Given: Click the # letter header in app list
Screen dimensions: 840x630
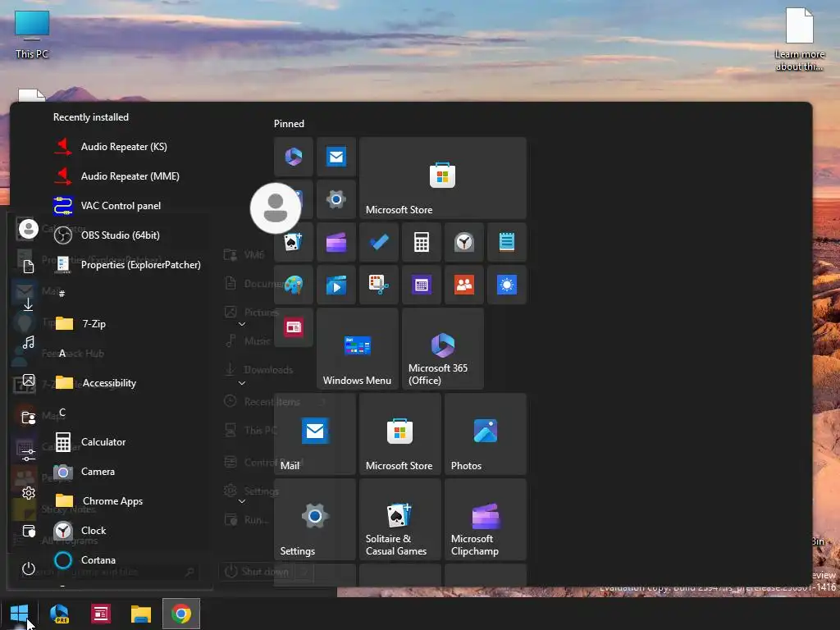Looking at the screenshot, I should [62, 294].
